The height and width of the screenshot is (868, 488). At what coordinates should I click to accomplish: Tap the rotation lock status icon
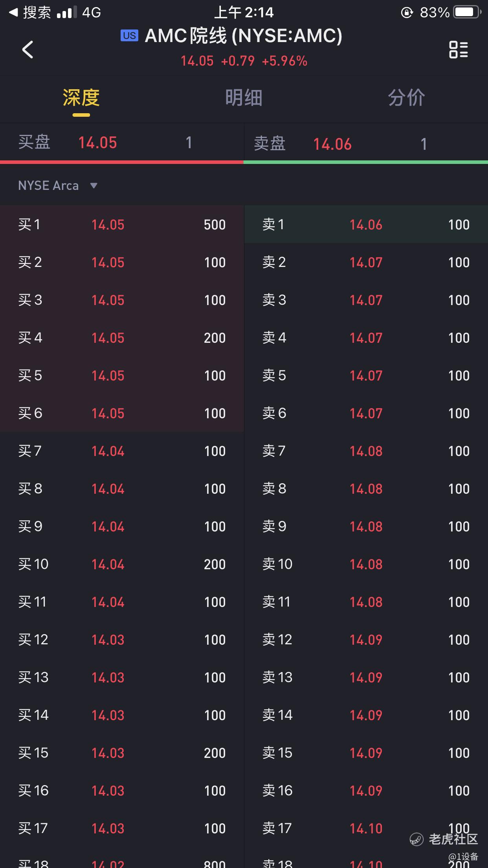click(407, 13)
